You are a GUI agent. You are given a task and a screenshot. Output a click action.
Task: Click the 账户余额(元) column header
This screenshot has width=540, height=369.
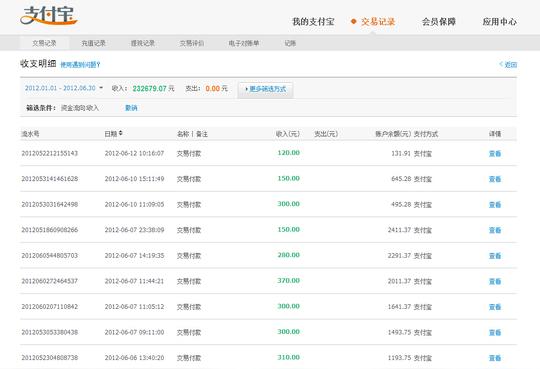point(393,134)
